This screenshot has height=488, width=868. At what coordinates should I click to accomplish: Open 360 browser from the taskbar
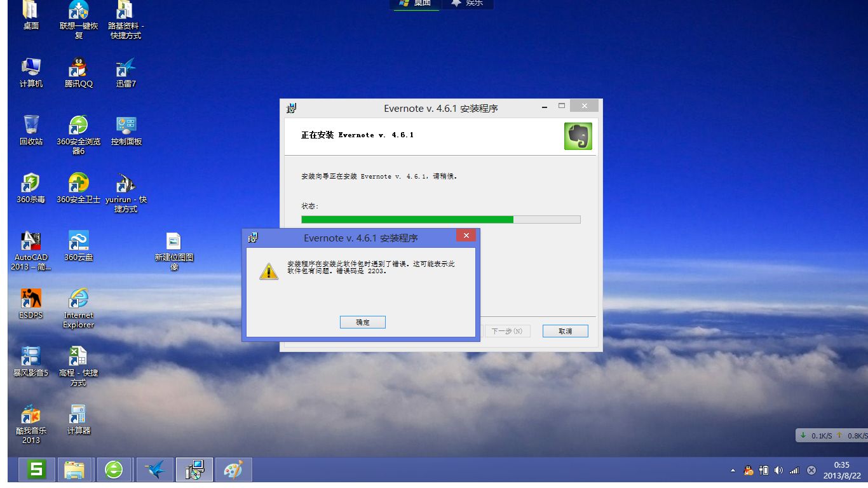[x=114, y=470]
